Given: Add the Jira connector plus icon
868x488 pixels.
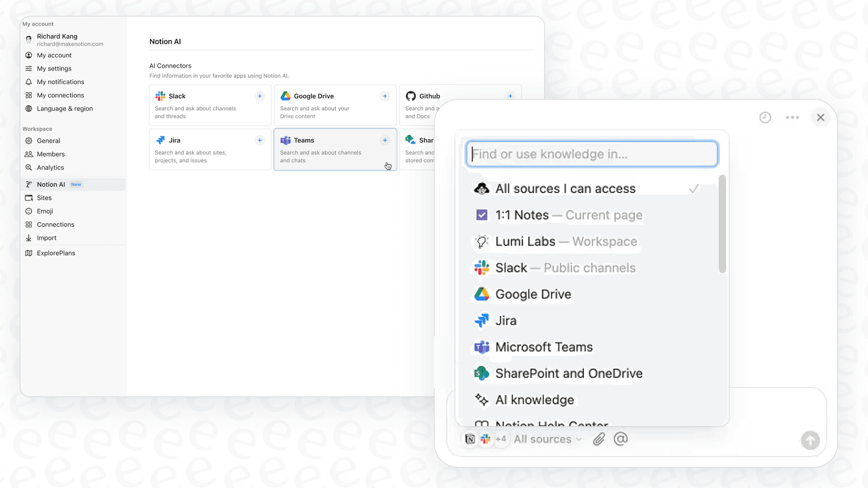Looking at the screenshot, I should pyautogui.click(x=260, y=140).
